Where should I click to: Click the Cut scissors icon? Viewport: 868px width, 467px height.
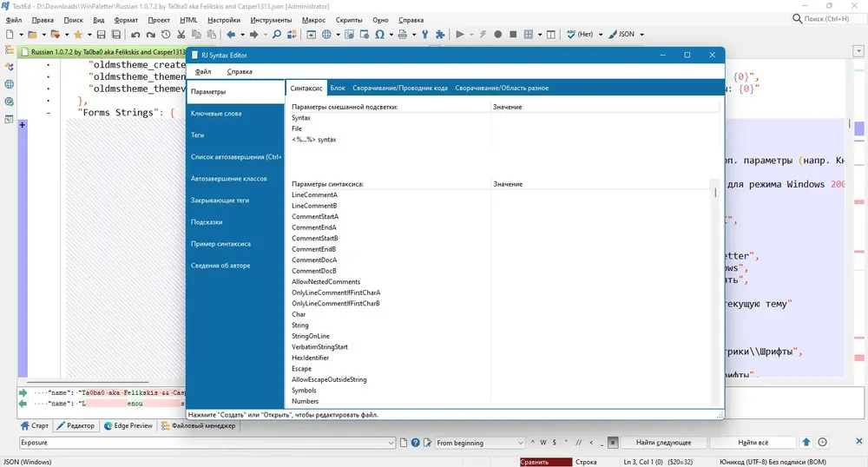(181, 35)
